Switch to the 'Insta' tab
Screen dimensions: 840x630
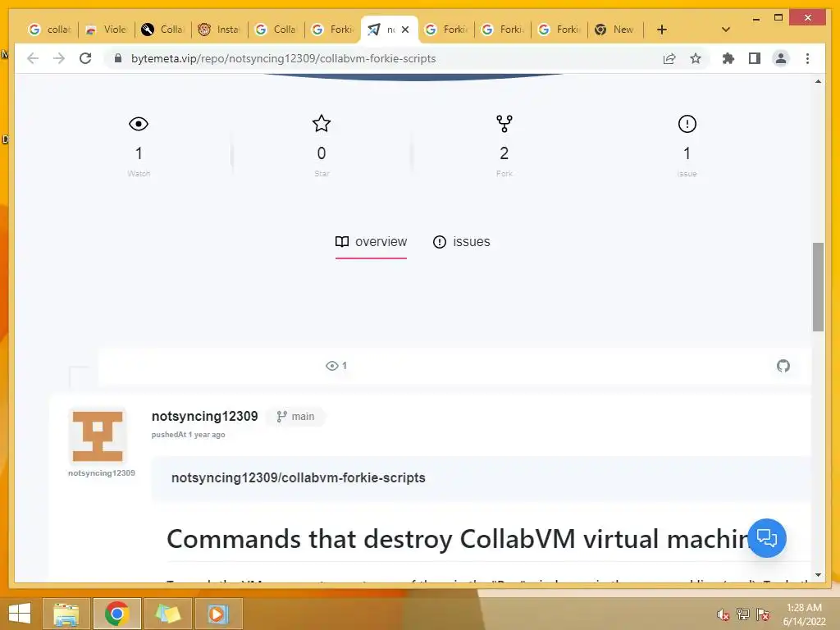(218, 30)
